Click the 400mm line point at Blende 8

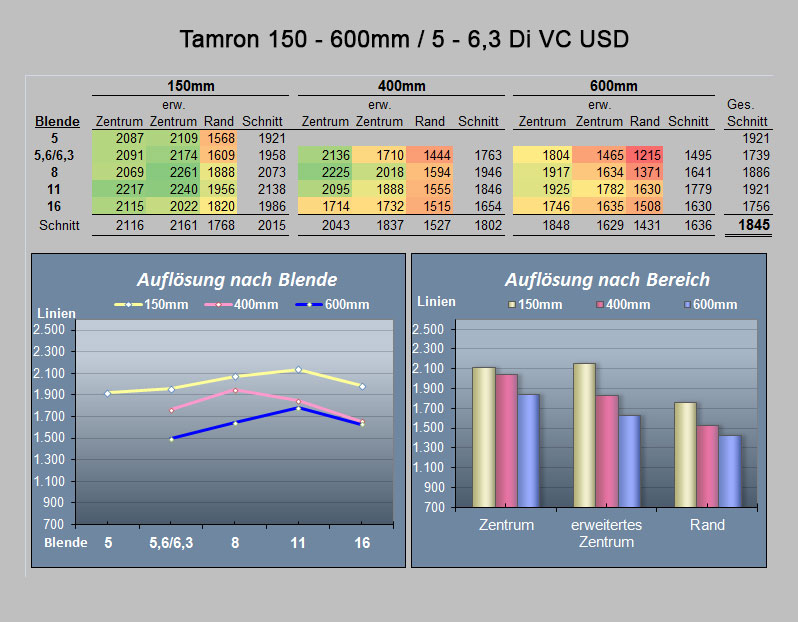[235, 390]
